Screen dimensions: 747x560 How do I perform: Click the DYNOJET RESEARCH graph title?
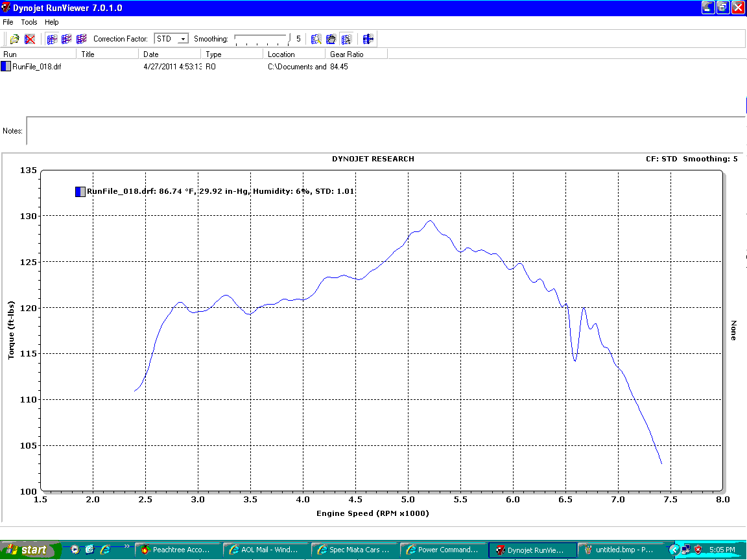click(373, 159)
